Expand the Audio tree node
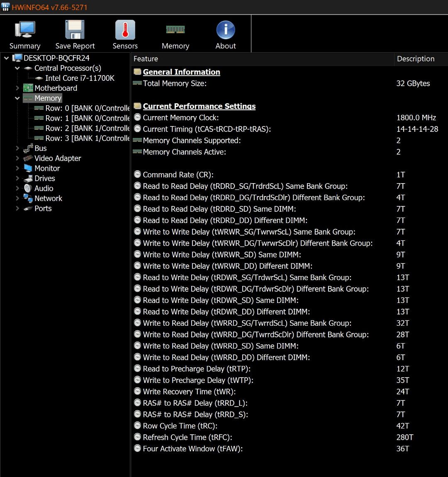This screenshot has width=448, height=477. (x=17, y=188)
